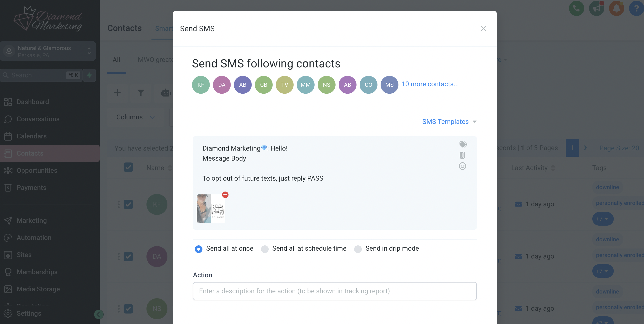This screenshot has height=324, width=644.
Task: Click the filter funnel icon
Action: pos(141,93)
